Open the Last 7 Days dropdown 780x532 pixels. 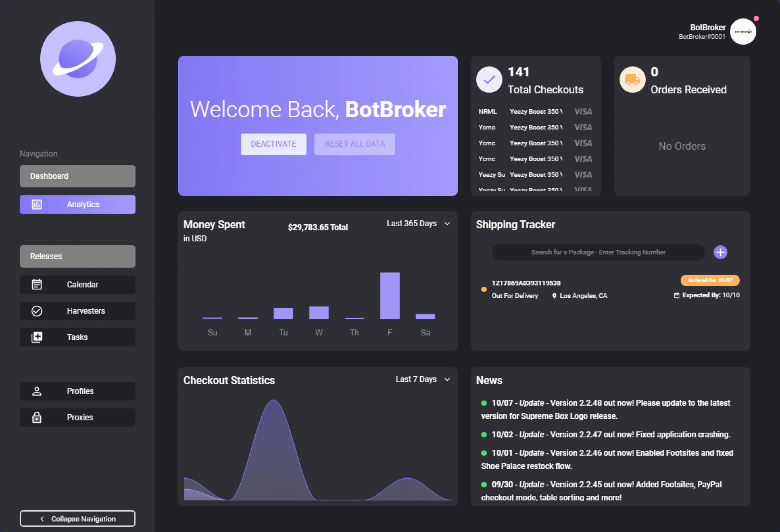pyautogui.click(x=423, y=379)
